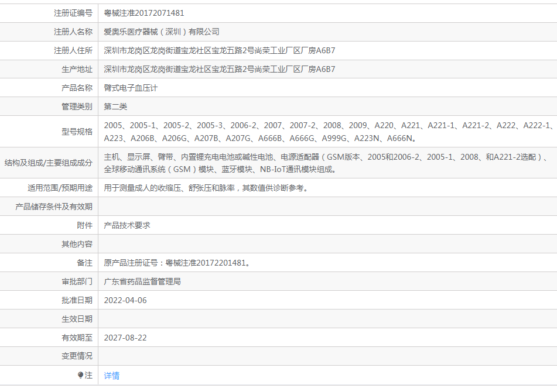Click the model specification list starting with 2005
The height and width of the screenshot is (392, 557).
click(329, 132)
